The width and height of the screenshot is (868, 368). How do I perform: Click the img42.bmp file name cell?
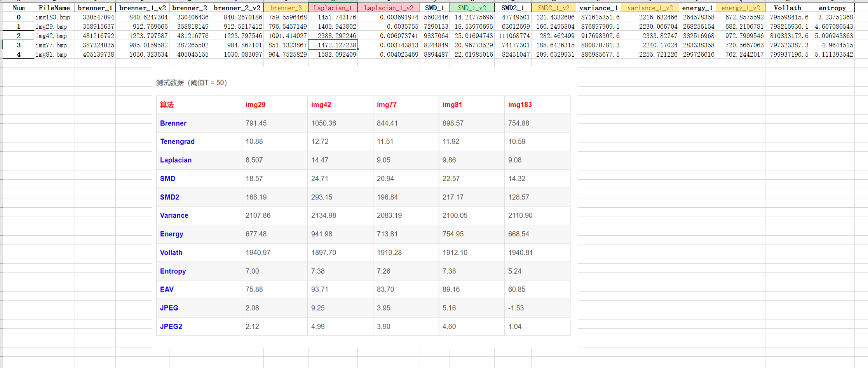tap(54, 36)
